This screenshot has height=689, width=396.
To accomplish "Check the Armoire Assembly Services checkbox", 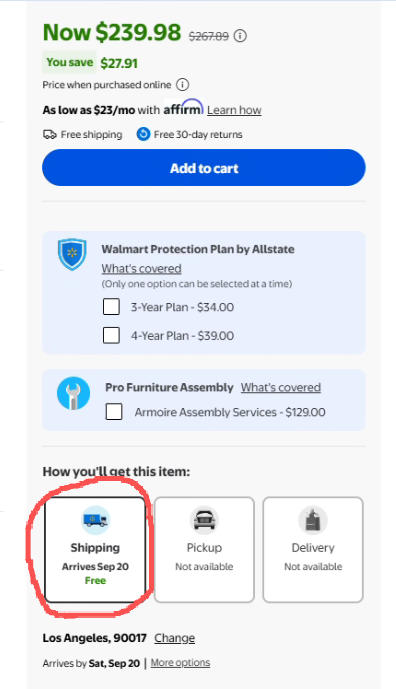I will pos(114,412).
